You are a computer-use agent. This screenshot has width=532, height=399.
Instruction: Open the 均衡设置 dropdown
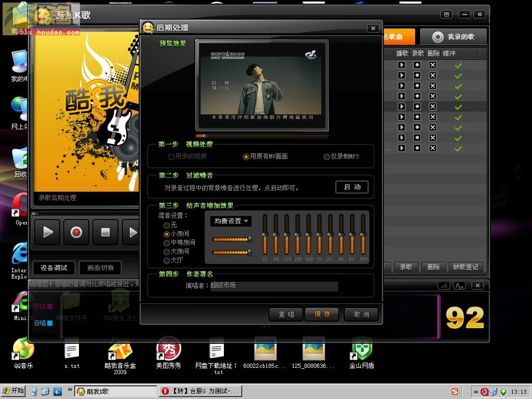pyautogui.click(x=231, y=221)
